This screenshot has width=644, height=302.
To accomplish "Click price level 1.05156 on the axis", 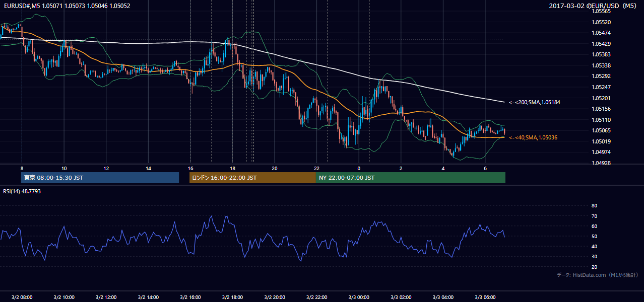I will 601,109.
